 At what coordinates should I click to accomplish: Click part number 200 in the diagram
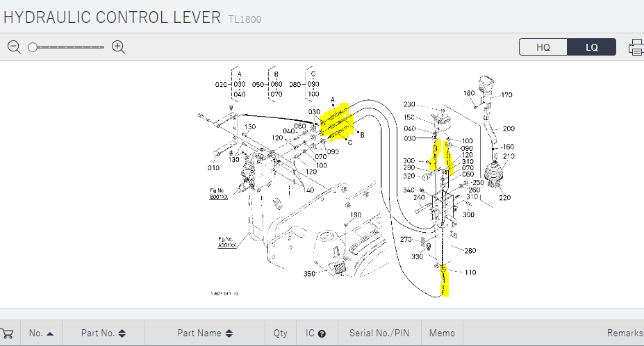(509, 129)
